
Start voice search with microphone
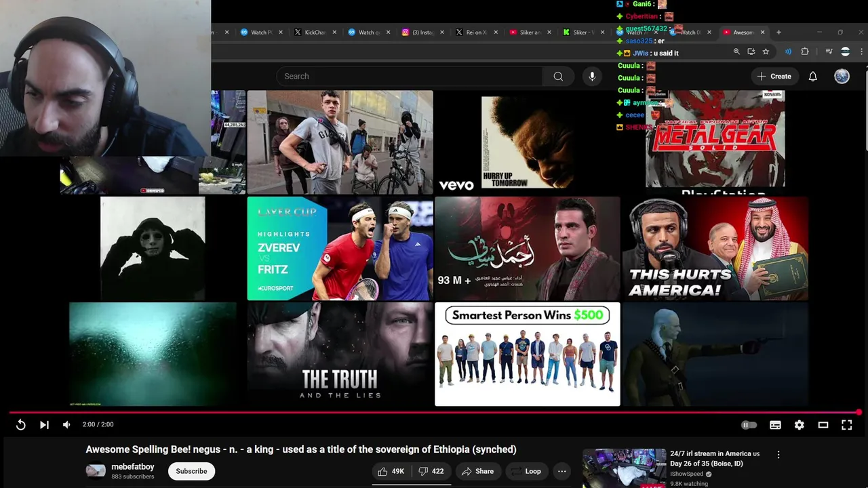coord(592,77)
